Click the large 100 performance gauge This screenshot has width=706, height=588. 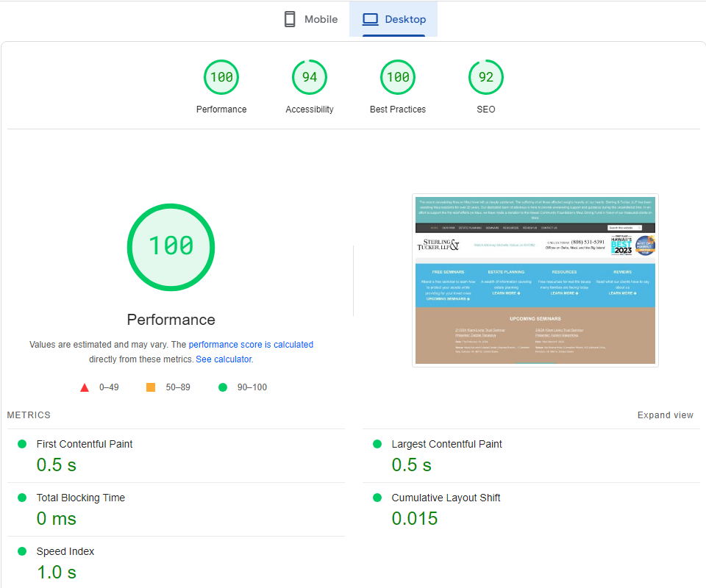[x=171, y=248]
